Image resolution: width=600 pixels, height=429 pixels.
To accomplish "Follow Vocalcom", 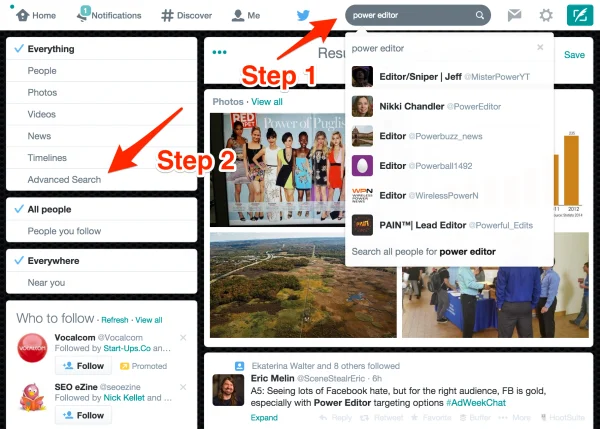I will coord(83,366).
